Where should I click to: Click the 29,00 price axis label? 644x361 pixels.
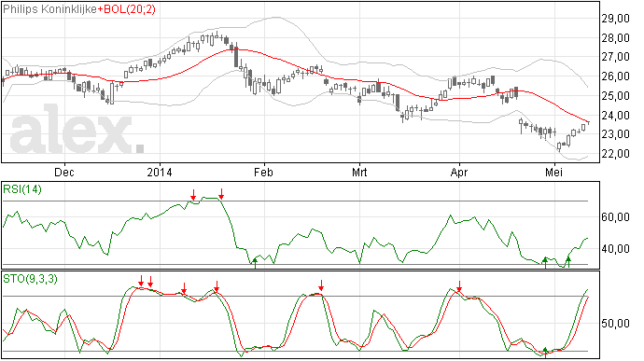[615, 19]
